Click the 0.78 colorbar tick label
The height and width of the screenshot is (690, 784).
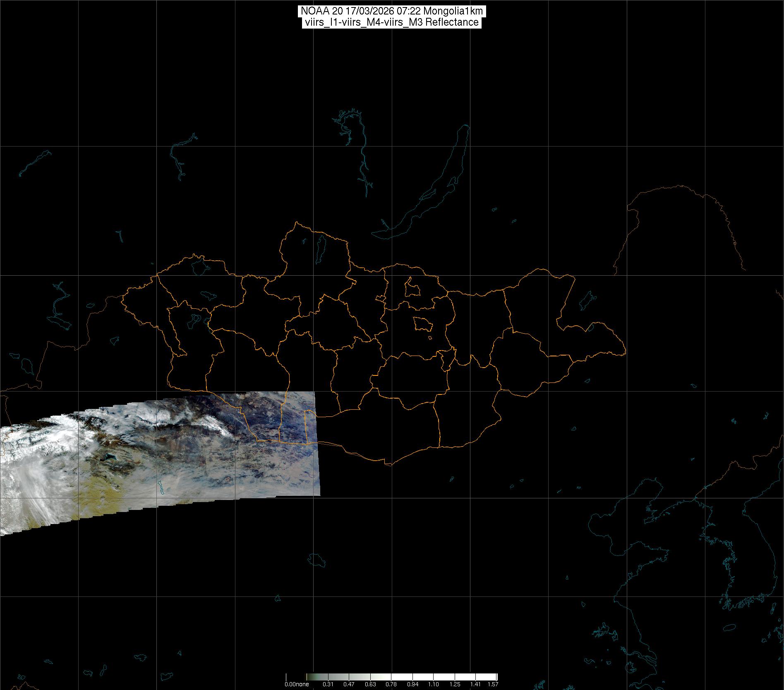click(x=391, y=684)
